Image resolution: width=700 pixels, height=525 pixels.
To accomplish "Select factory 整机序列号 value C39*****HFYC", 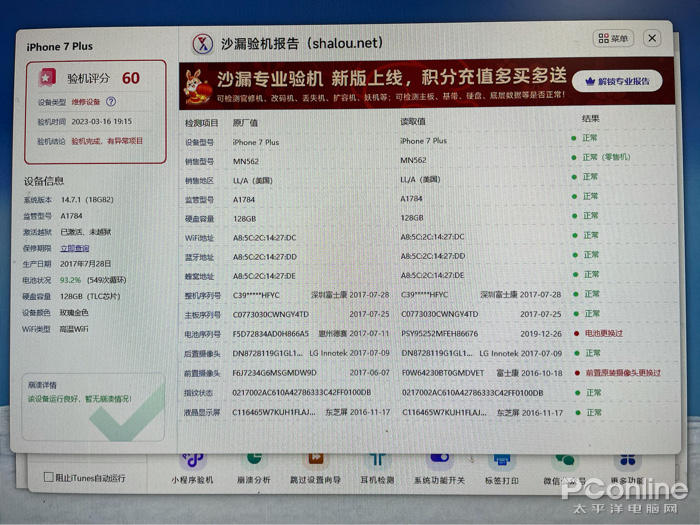I will pos(256,295).
